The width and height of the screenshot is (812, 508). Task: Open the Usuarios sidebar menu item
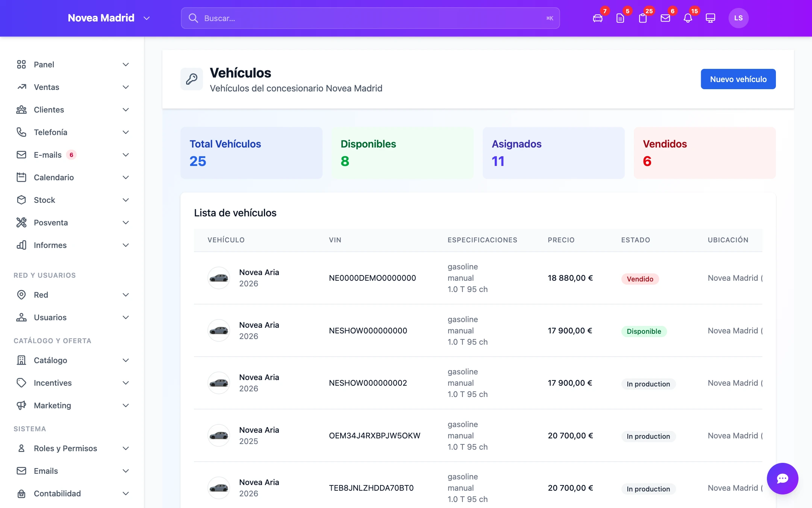(x=73, y=317)
